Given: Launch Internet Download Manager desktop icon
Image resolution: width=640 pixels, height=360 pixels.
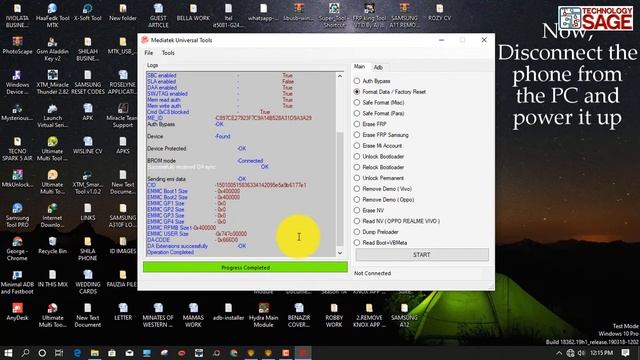Looking at the screenshot, I should coord(52,215).
